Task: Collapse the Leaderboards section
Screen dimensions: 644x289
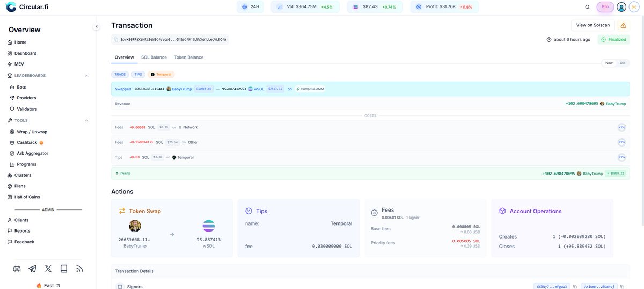Action: (x=86, y=76)
